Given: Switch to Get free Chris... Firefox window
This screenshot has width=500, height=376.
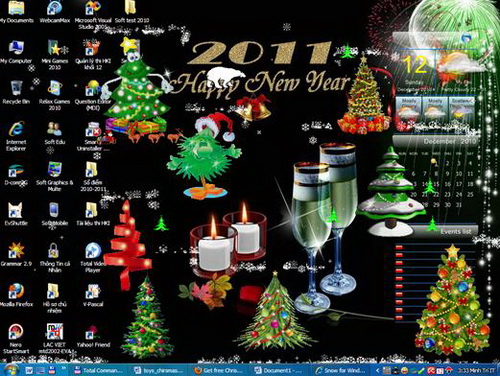Looking at the screenshot, I should [218, 370].
